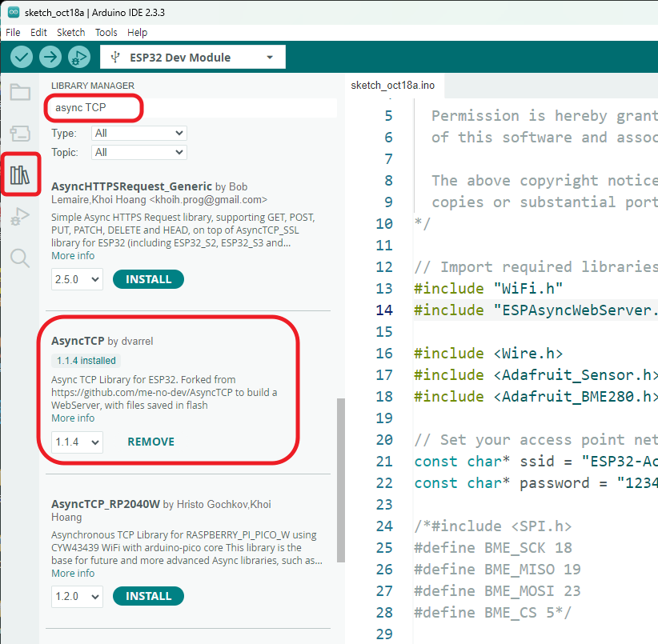Open the 1.1.4 version dropdown for AsyncTCP
This screenshot has width=658, height=644.
tap(77, 442)
